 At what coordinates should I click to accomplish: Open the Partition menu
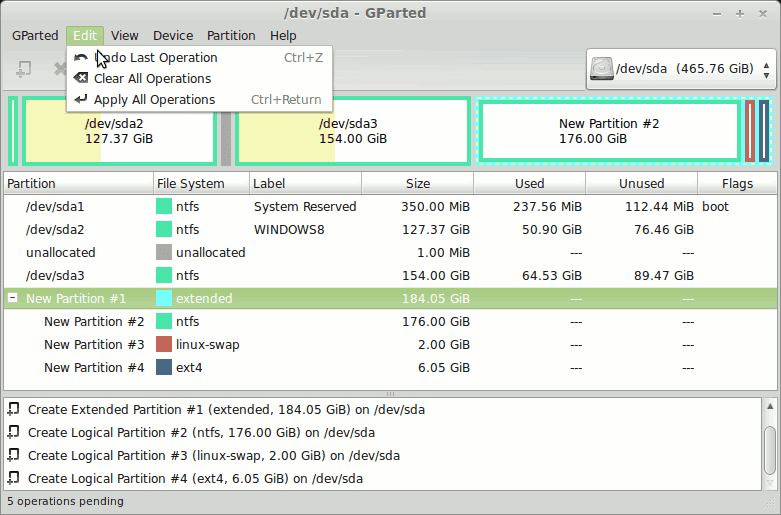tap(231, 36)
